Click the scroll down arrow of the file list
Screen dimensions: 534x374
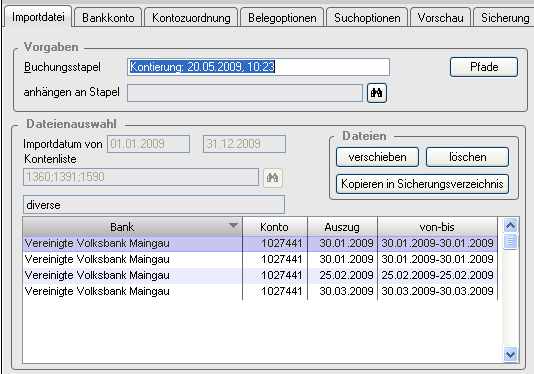(x=510, y=355)
